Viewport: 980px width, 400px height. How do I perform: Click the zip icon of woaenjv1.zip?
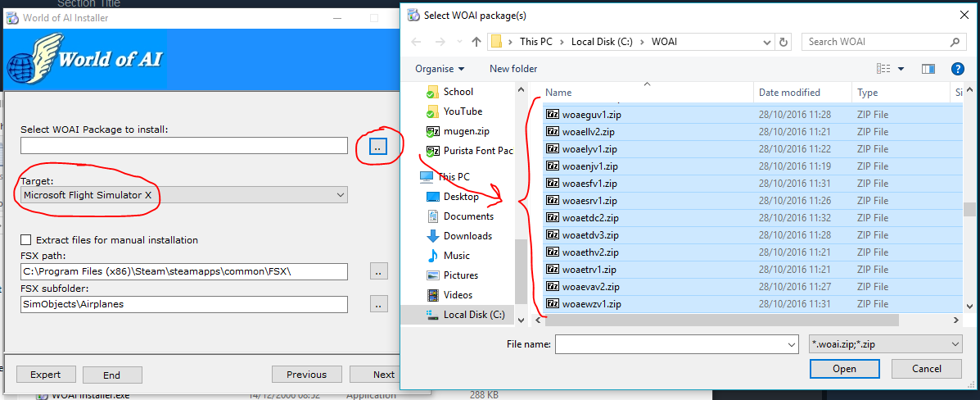point(553,166)
